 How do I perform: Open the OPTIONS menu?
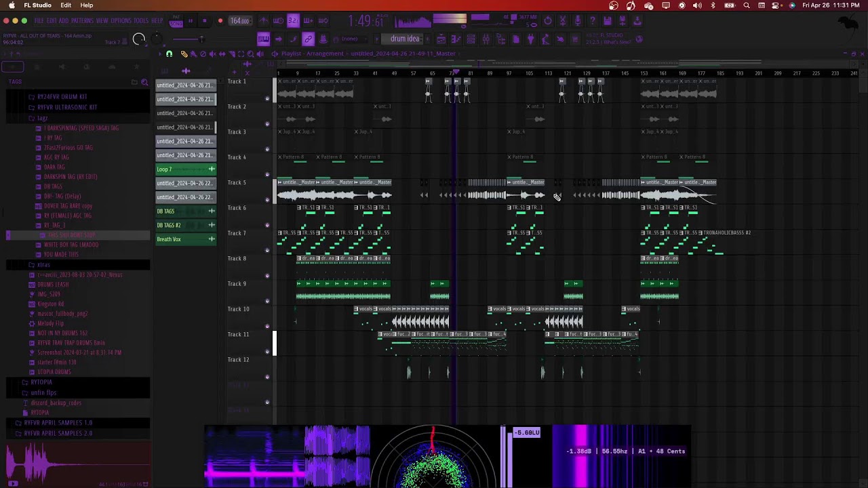(x=121, y=21)
